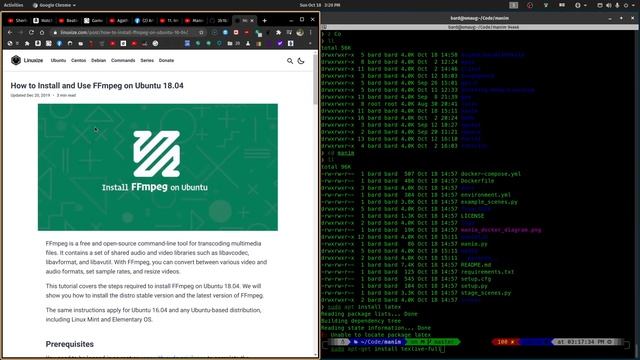Open the Chrome profile avatar

click(300, 32)
